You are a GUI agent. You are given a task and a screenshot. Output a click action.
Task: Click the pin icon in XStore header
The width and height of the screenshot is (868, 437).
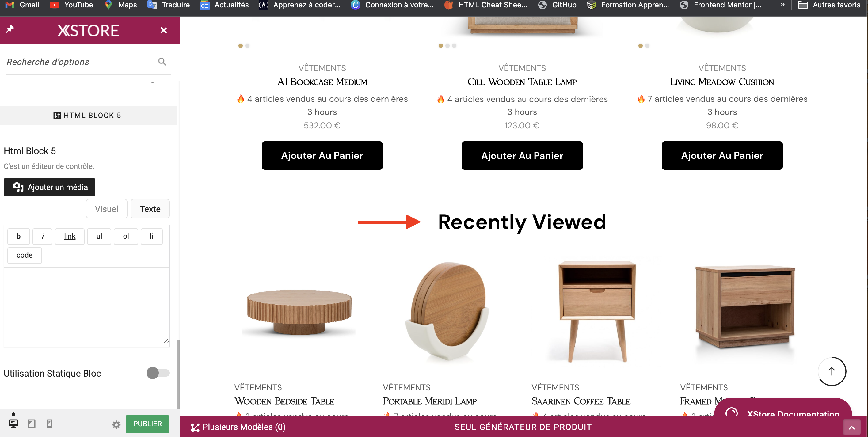point(10,29)
